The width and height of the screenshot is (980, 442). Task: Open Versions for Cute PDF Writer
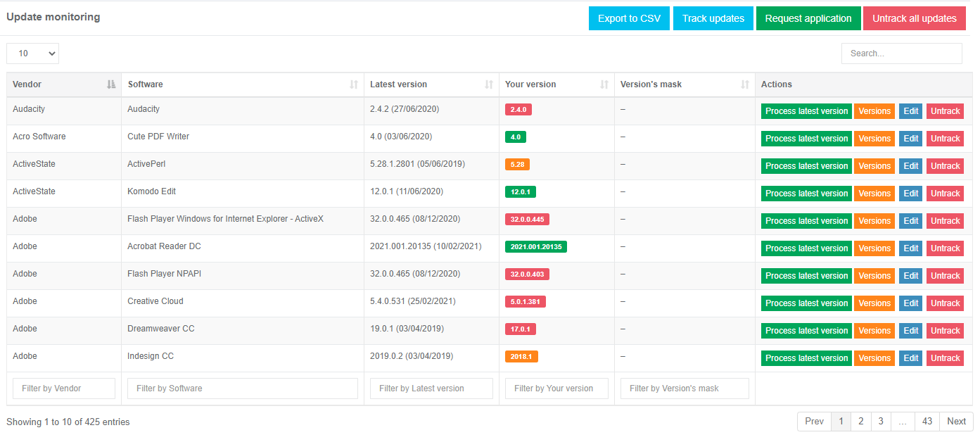click(x=874, y=139)
